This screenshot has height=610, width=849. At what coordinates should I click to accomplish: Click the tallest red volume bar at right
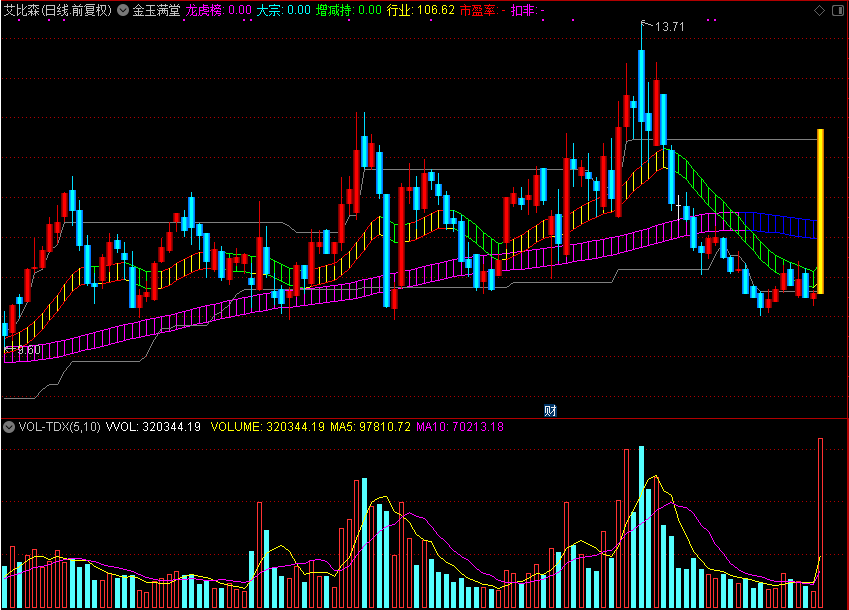tap(820, 523)
